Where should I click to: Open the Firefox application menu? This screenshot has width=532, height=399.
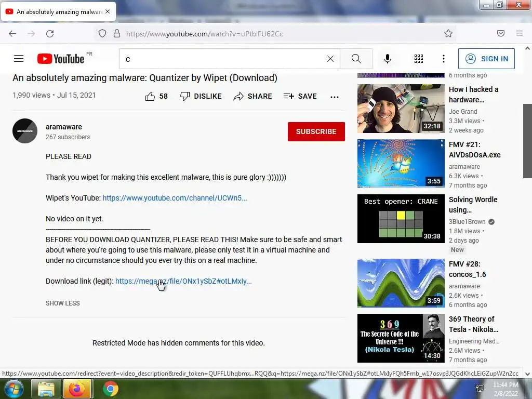[x=520, y=33]
